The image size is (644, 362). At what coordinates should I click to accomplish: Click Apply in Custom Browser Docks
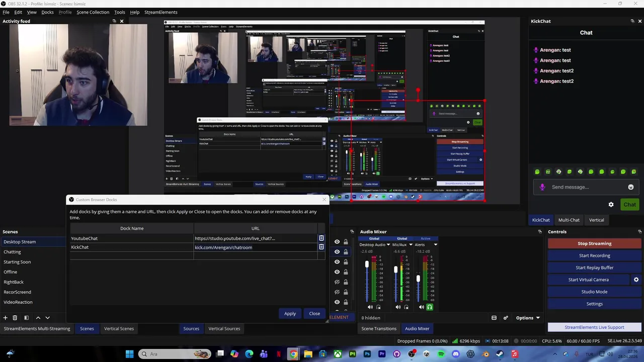(x=290, y=313)
